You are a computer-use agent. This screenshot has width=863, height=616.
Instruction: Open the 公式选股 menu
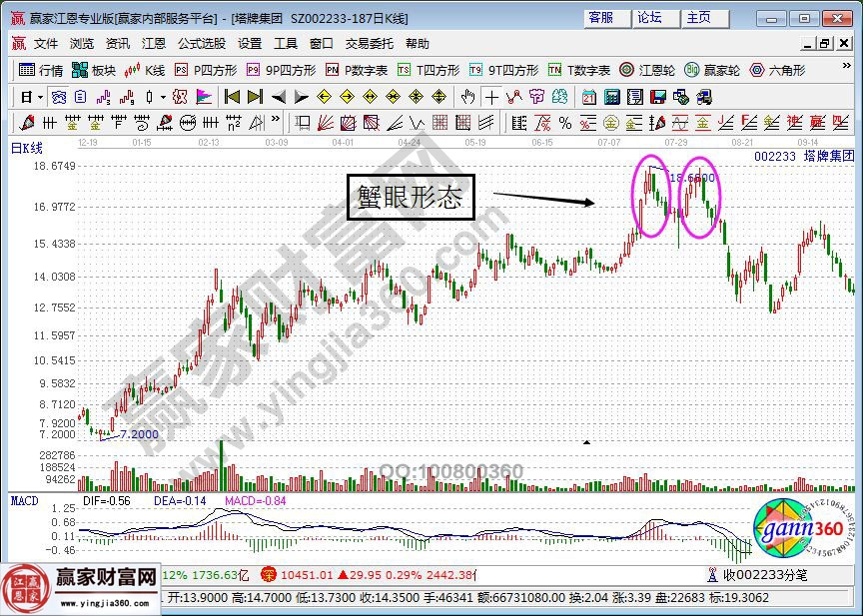pyautogui.click(x=202, y=44)
